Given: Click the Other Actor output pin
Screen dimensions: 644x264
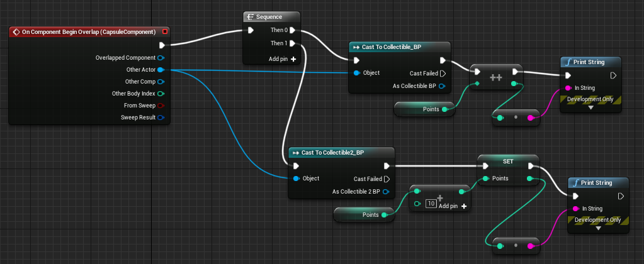Looking at the screenshot, I should click(x=161, y=70).
